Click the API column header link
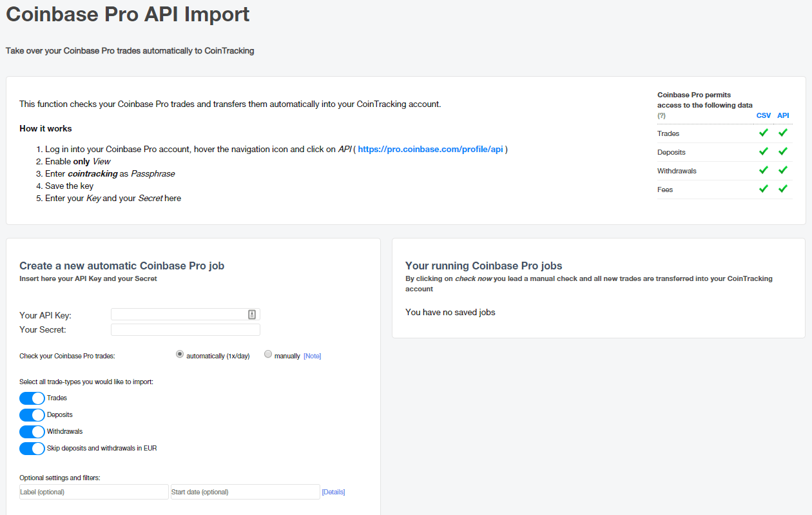Image resolution: width=812 pixels, height=515 pixels. [783, 115]
